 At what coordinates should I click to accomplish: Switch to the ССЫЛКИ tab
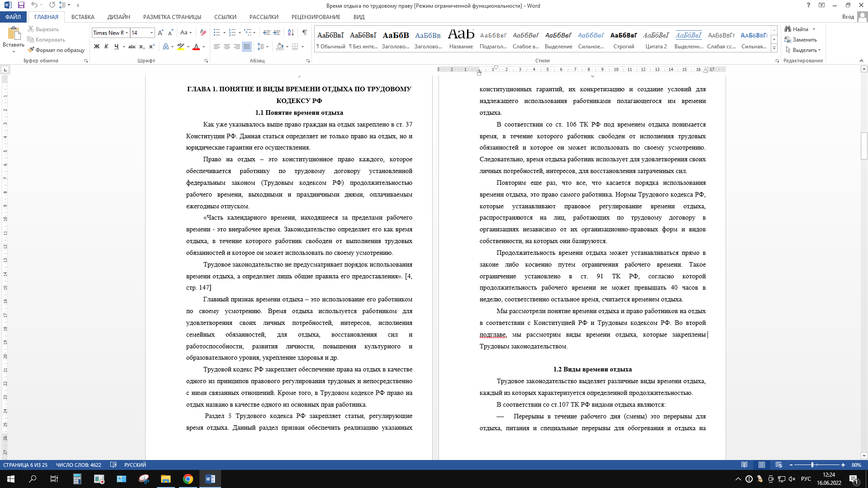(x=225, y=17)
